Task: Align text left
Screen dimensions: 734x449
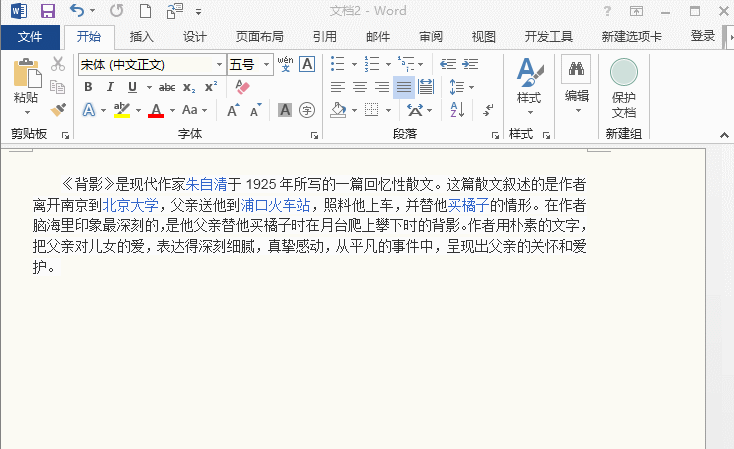Action: click(x=338, y=87)
